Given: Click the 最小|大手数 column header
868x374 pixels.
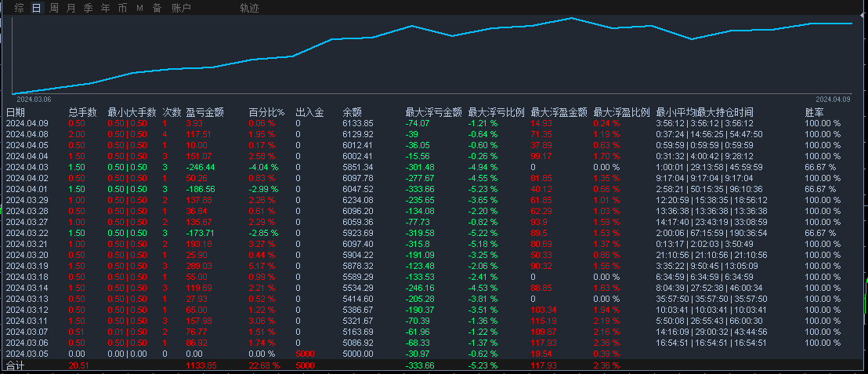Looking at the screenshot, I should pyautogui.click(x=132, y=112).
